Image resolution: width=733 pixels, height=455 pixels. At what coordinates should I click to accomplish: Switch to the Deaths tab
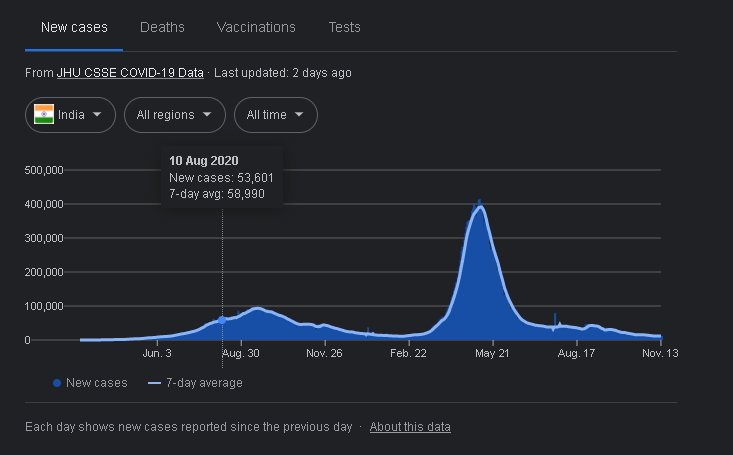tap(161, 27)
